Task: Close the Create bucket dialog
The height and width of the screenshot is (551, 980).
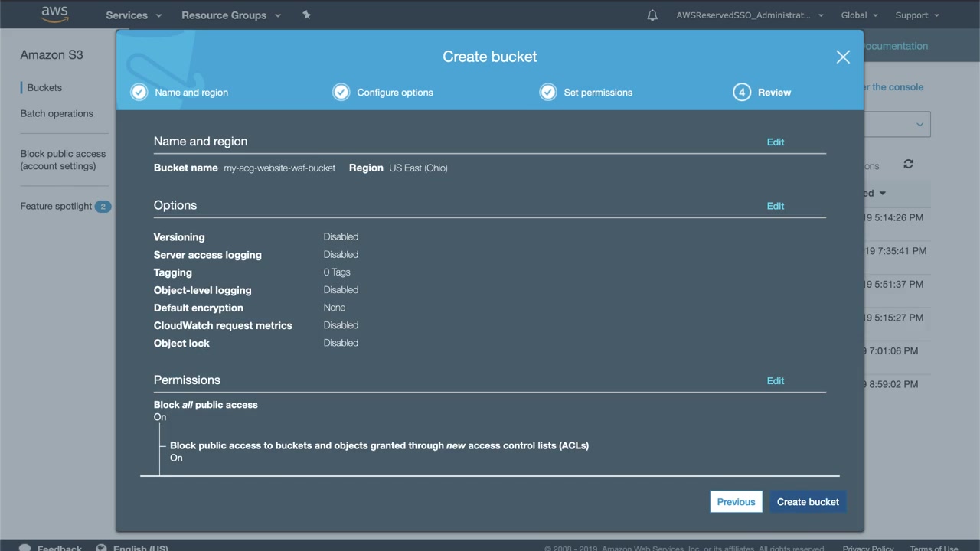Action: 843,57
